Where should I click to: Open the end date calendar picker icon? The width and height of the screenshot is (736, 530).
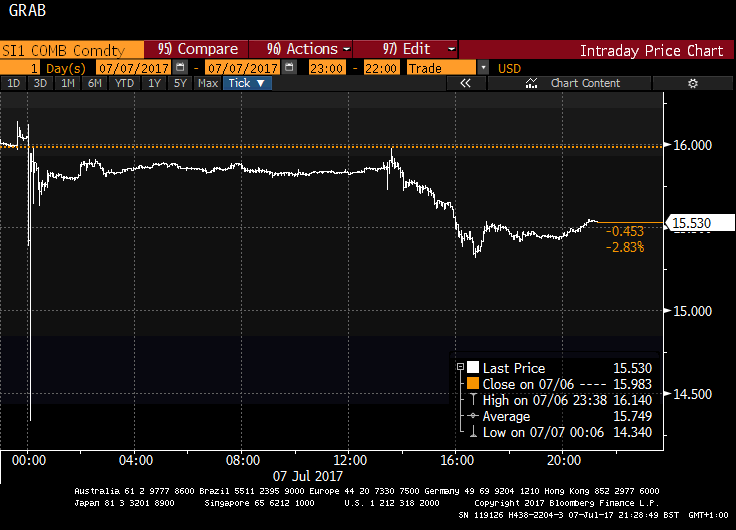(290, 68)
